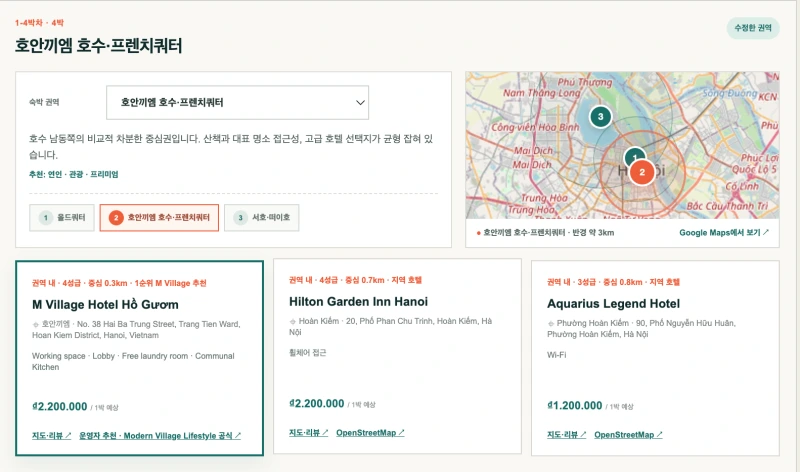Viewport: 800px width, 472px height.
Task: Click the teal map marker 1
Action: (x=634, y=156)
